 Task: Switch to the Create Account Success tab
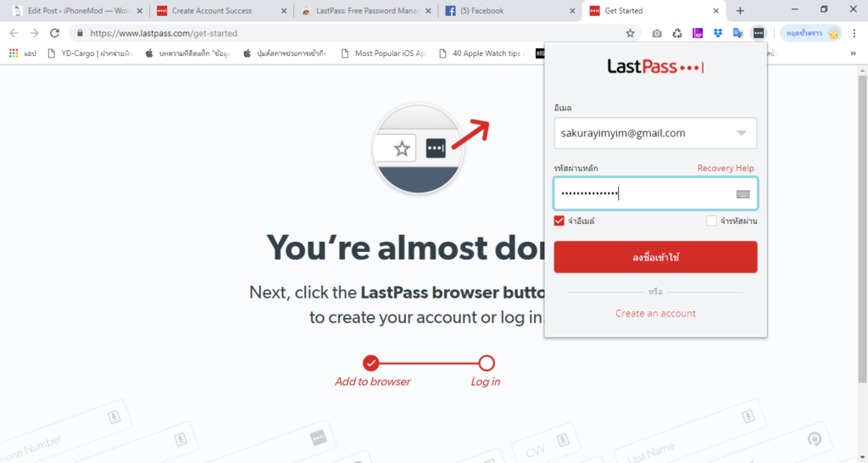point(221,10)
